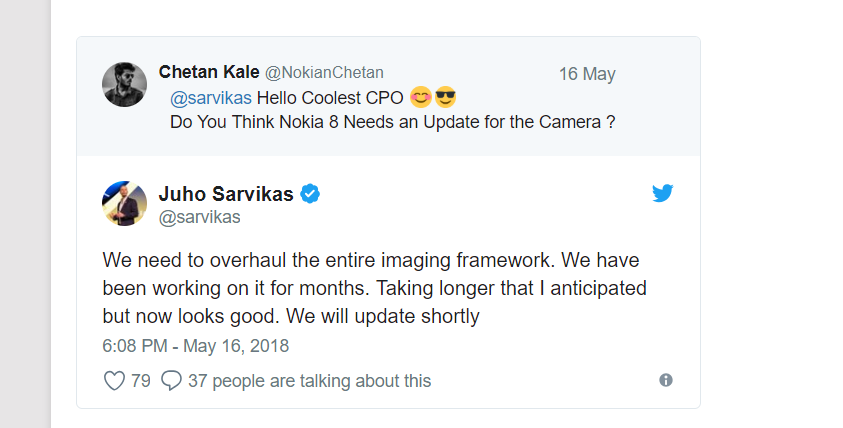Open the tweet info icon

click(666, 380)
